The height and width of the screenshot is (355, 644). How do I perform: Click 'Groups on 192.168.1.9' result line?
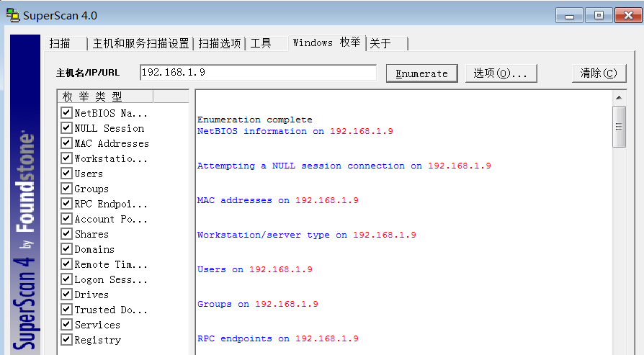tap(257, 304)
